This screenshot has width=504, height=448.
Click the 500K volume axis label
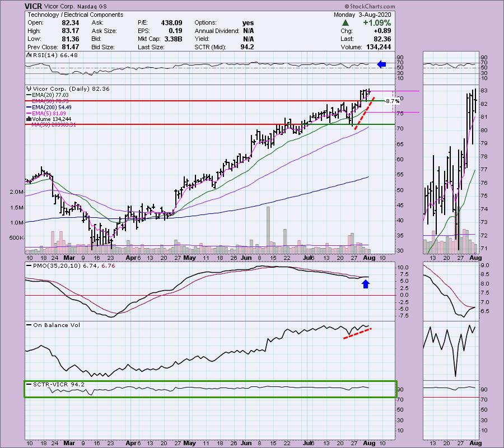click(x=17, y=238)
